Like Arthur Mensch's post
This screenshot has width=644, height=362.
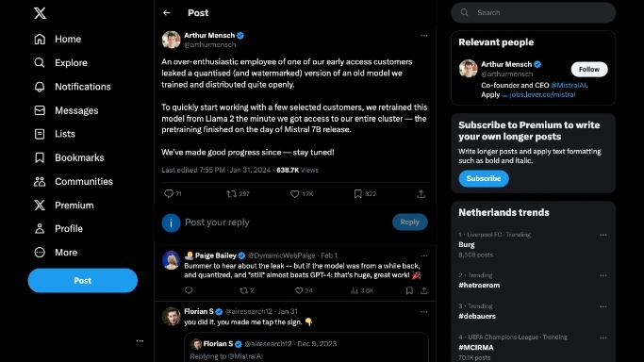point(294,193)
